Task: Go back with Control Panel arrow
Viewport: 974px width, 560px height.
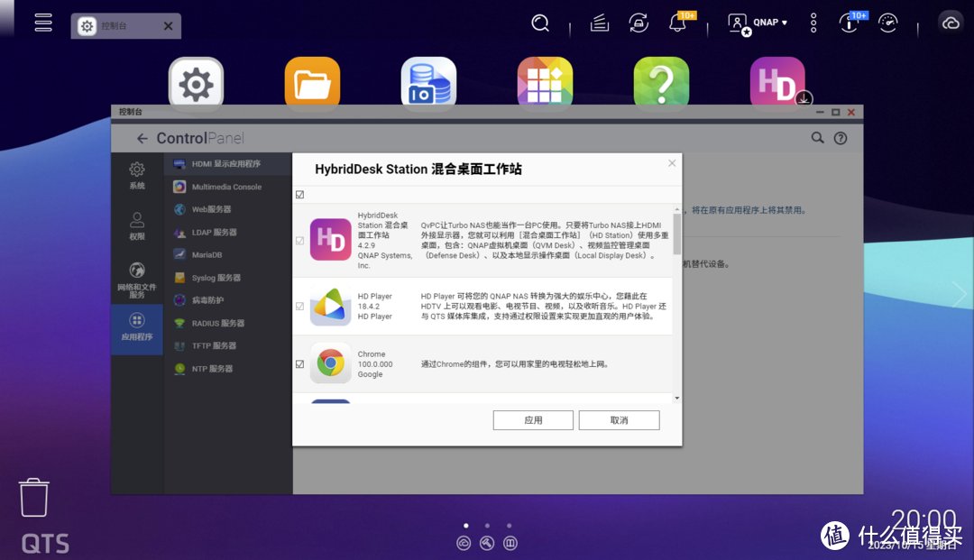Action: click(142, 139)
